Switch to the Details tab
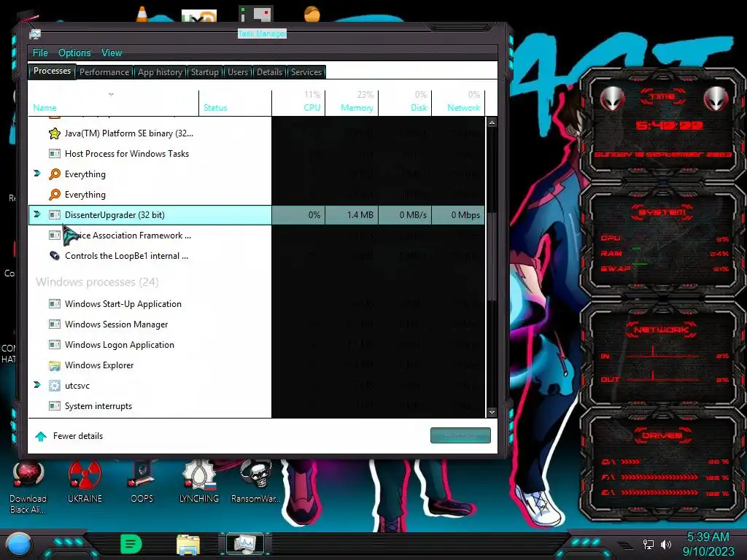This screenshot has height=560, width=747. coord(269,72)
